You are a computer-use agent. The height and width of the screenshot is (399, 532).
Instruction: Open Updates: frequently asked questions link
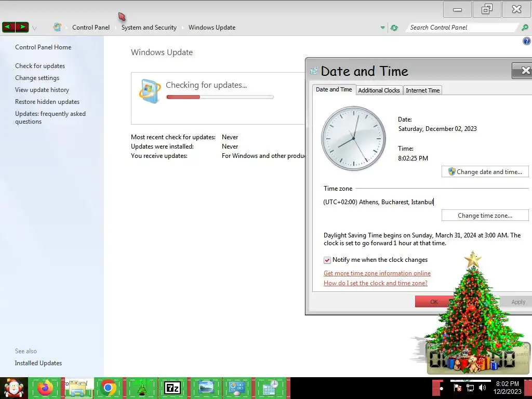click(x=50, y=117)
